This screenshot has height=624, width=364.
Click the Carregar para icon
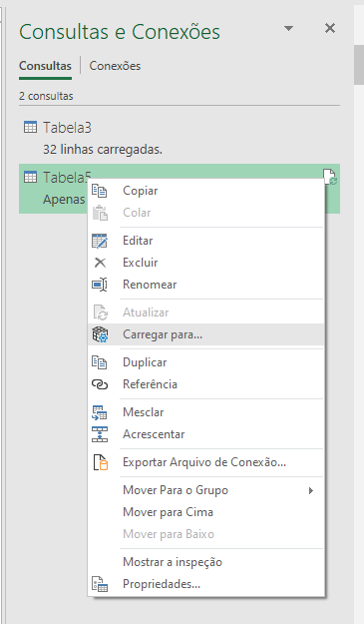tap(100, 334)
